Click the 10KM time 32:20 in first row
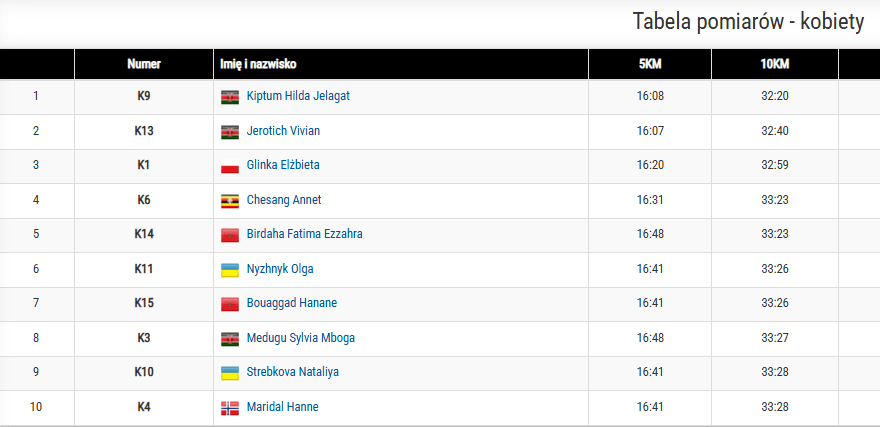 pos(774,96)
